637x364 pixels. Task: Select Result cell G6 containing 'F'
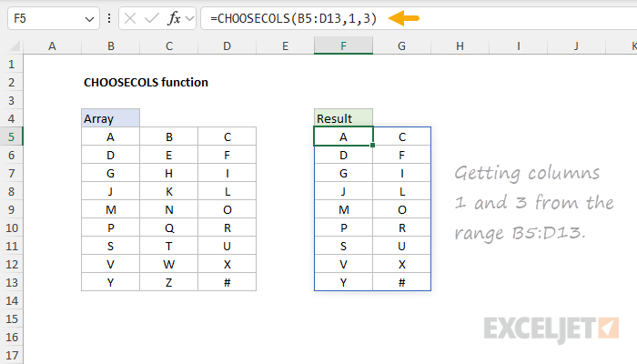point(402,155)
